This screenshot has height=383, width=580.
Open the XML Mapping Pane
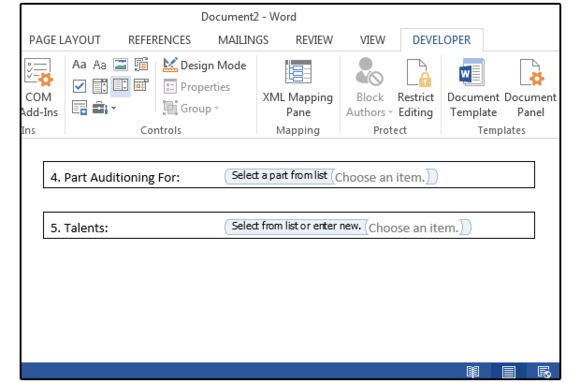click(x=298, y=89)
